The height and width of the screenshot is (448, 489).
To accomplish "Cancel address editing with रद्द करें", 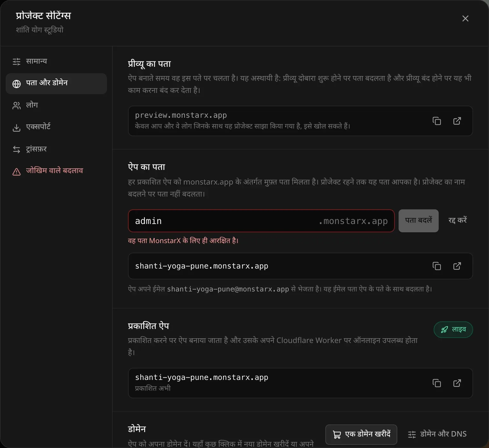I will click(457, 220).
